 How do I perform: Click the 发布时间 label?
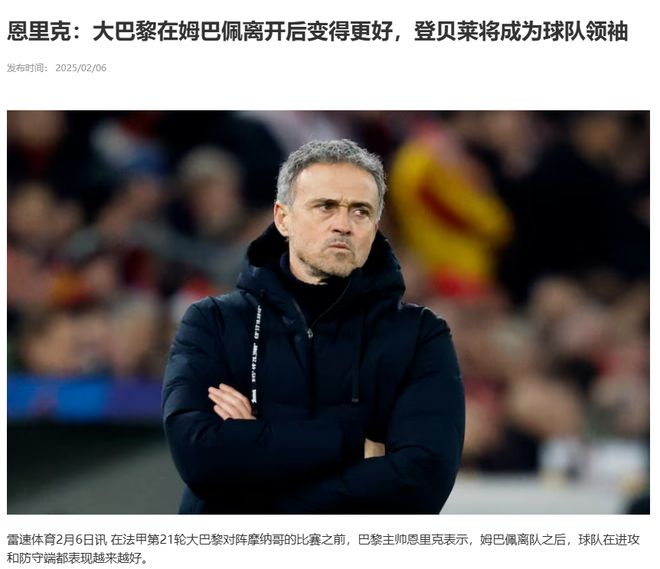coord(27,68)
